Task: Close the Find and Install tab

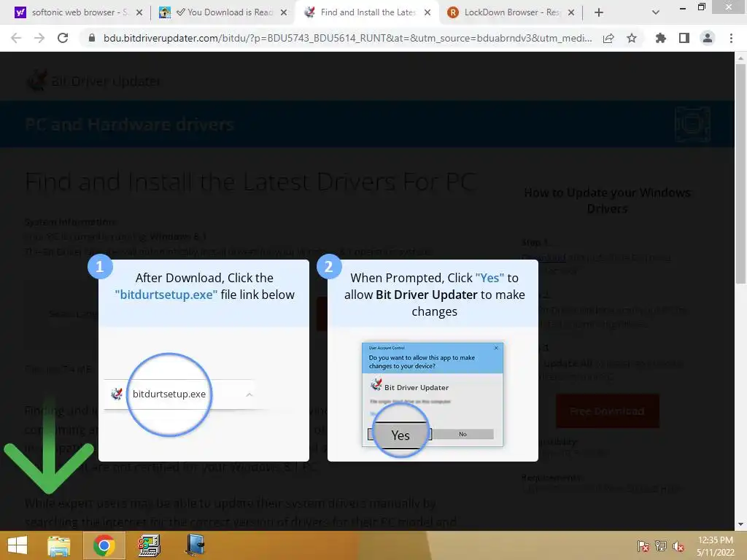Action: tap(427, 12)
